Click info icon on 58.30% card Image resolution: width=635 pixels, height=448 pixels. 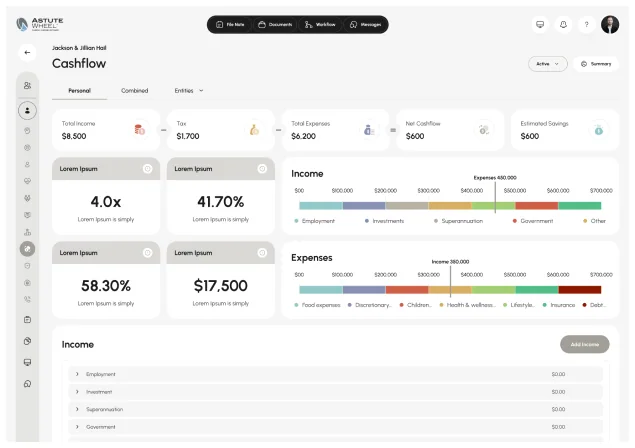[147, 253]
